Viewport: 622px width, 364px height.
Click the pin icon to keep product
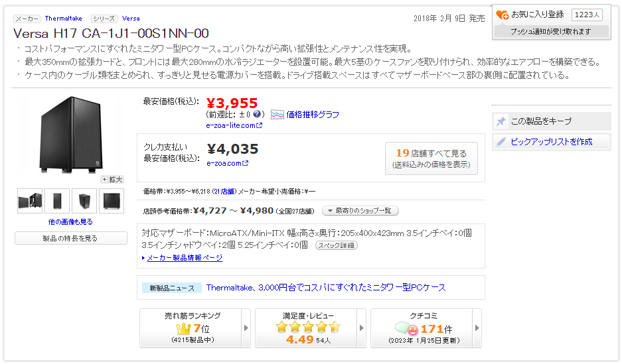click(x=501, y=121)
